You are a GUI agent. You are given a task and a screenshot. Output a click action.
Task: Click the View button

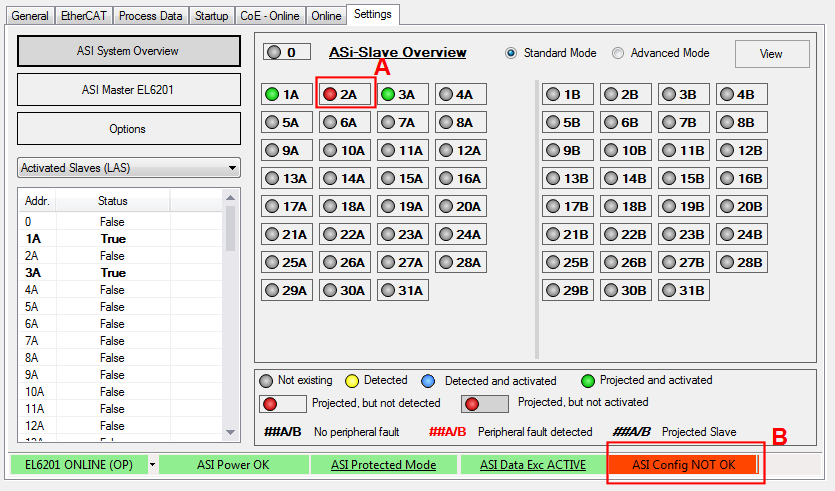click(772, 54)
